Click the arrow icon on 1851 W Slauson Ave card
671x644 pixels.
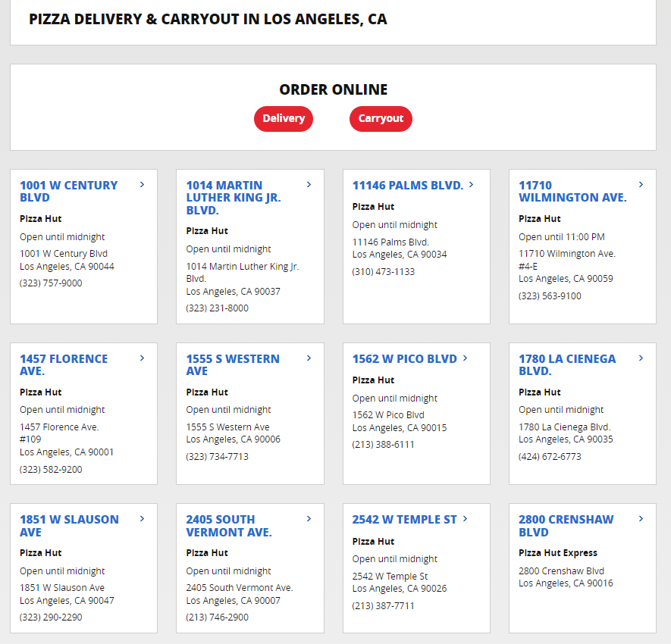[142, 519]
